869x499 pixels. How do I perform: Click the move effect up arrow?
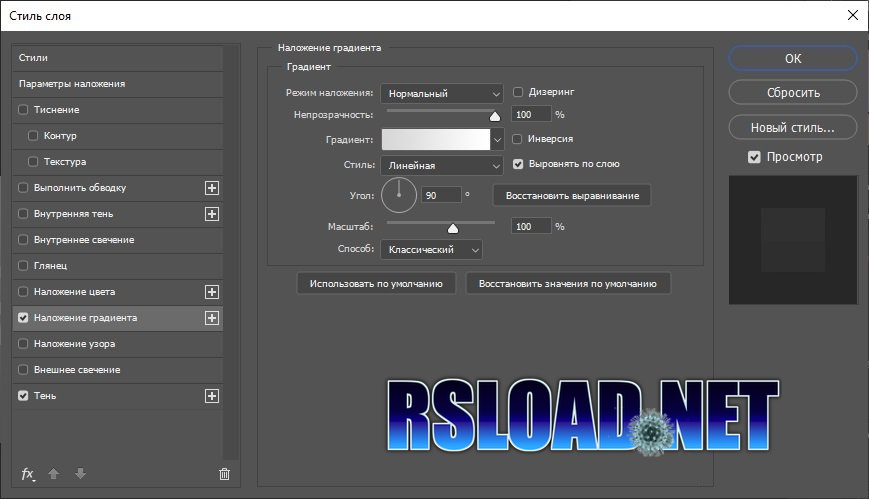tap(55, 474)
